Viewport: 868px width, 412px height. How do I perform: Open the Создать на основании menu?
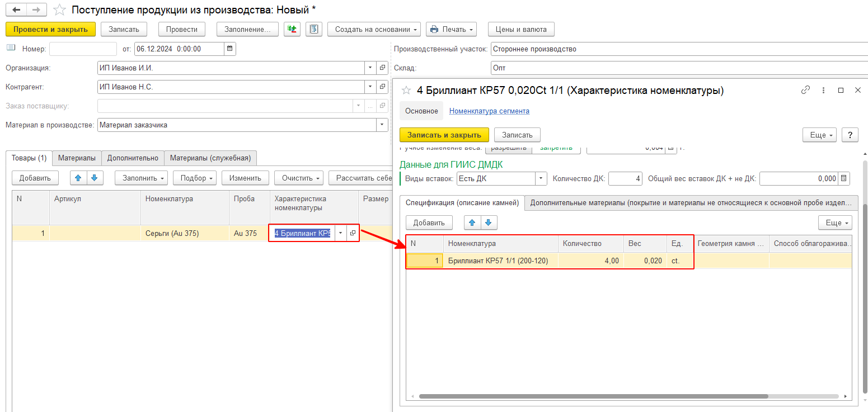[374, 29]
